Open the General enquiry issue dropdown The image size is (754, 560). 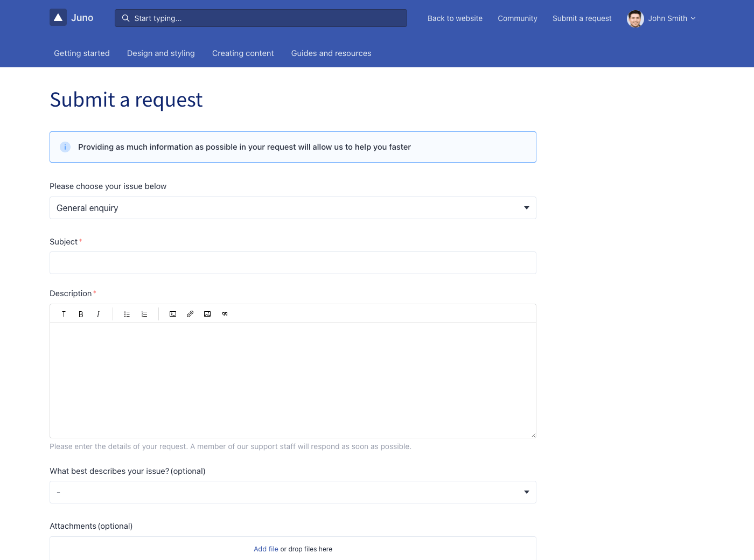[x=292, y=208]
